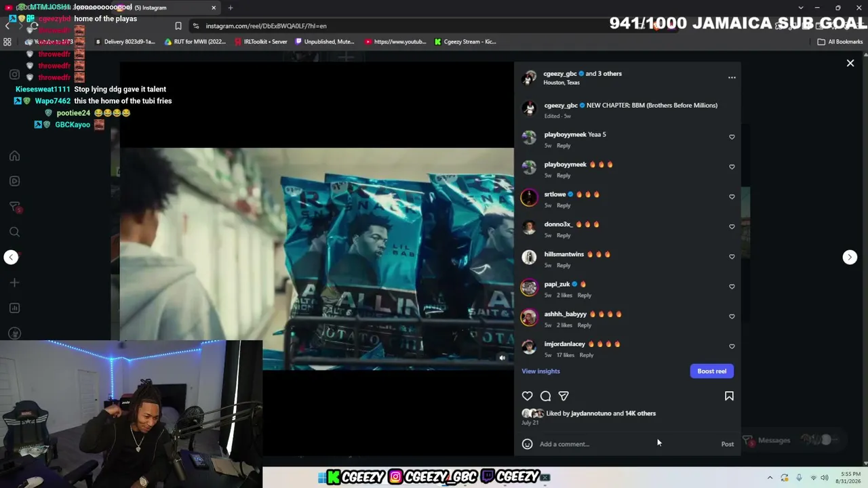Open the volume tray icon
The height and width of the screenshot is (488, 868).
tap(825, 478)
